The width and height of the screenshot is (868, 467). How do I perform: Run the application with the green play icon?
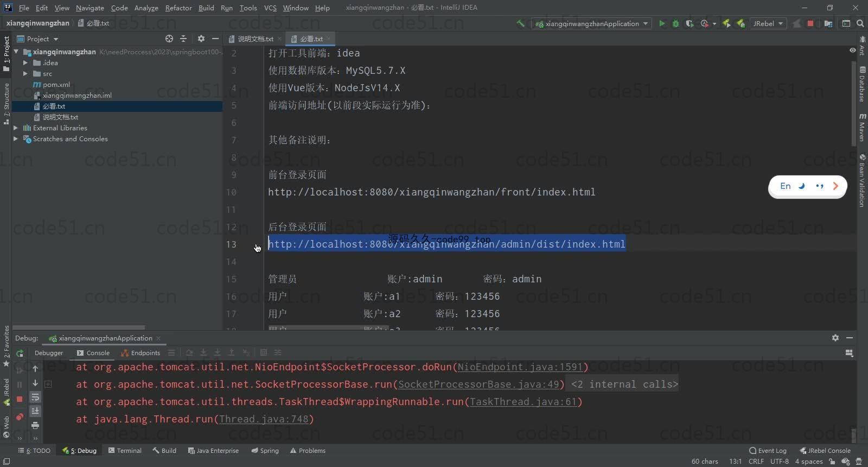pyautogui.click(x=662, y=23)
